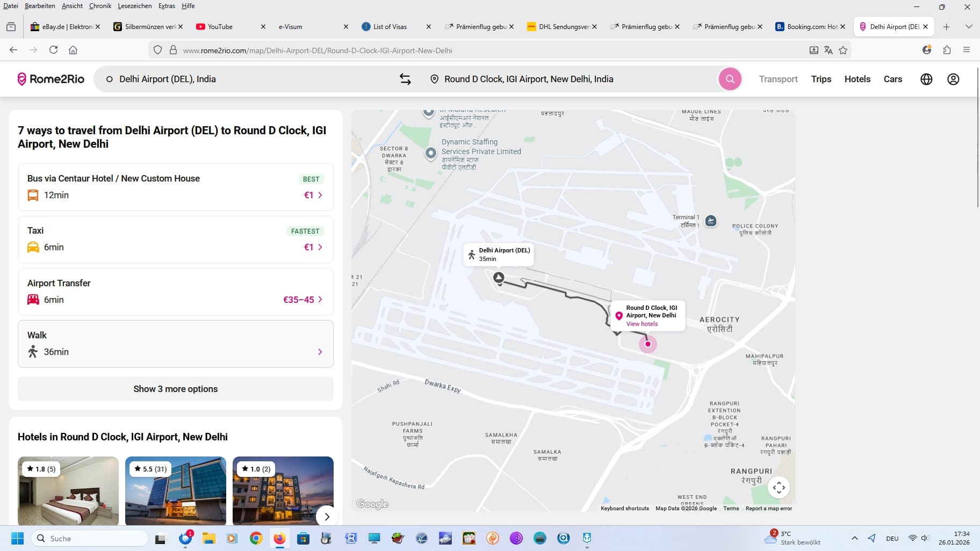Open the language globe icon
Screen dimensions: 980x551
click(x=926, y=79)
